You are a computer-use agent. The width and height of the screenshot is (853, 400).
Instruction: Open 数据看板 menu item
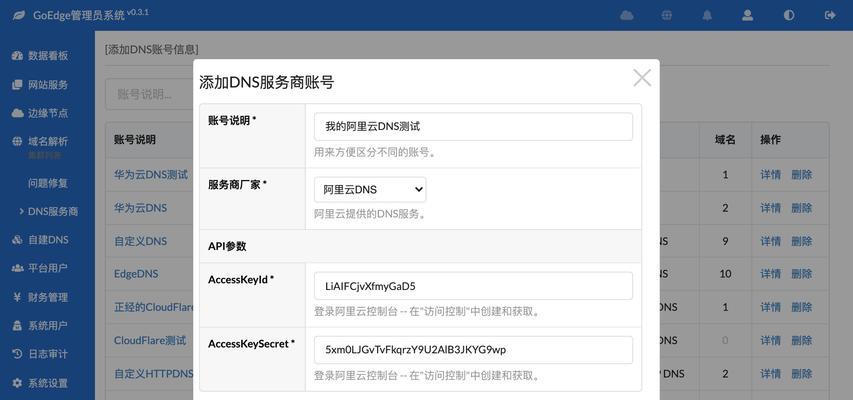click(48, 56)
